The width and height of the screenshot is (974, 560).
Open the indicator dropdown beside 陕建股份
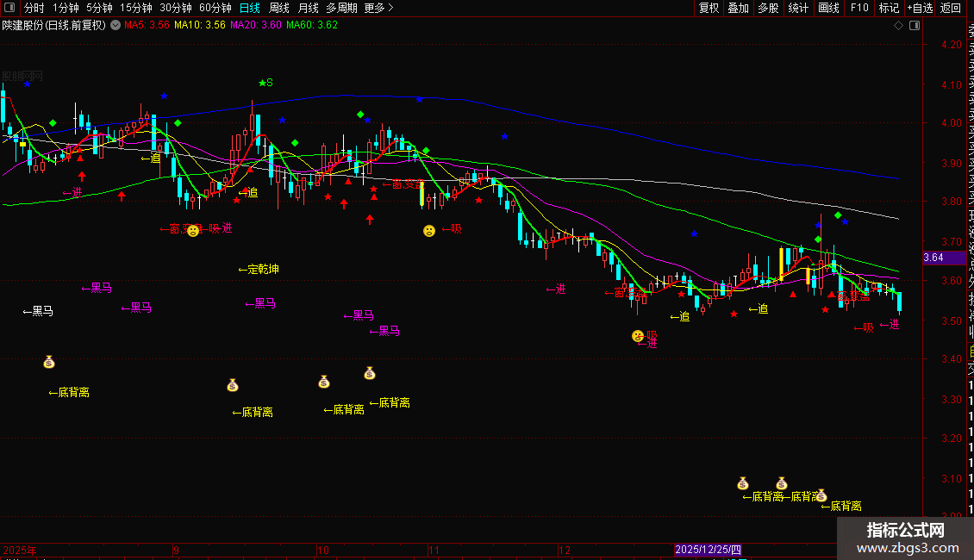[116, 25]
